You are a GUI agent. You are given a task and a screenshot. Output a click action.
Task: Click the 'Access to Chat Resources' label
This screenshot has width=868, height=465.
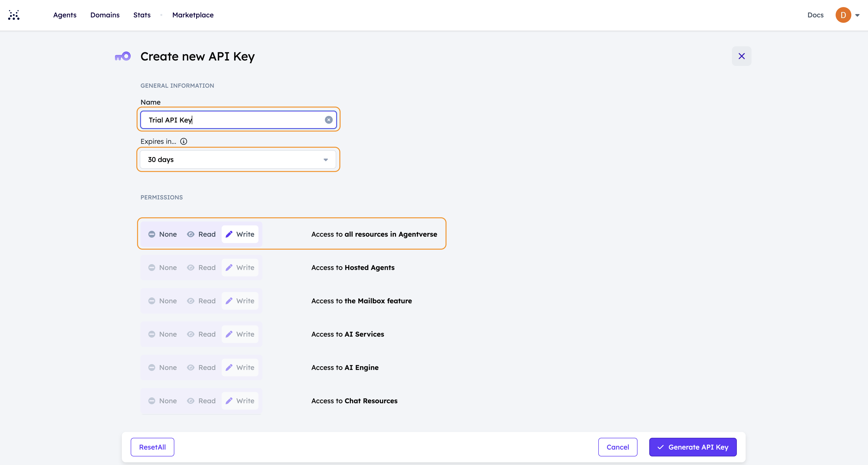pyautogui.click(x=354, y=401)
